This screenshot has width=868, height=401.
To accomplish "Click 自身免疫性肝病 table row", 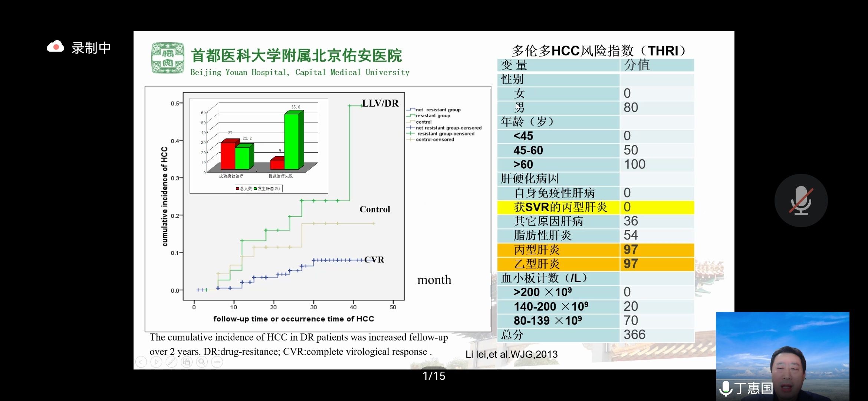I will tap(595, 193).
